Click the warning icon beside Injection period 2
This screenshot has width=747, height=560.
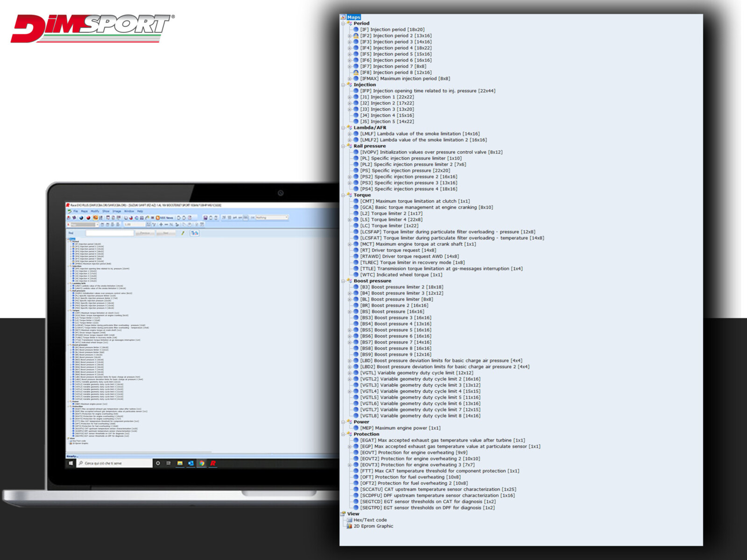(x=356, y=36)
